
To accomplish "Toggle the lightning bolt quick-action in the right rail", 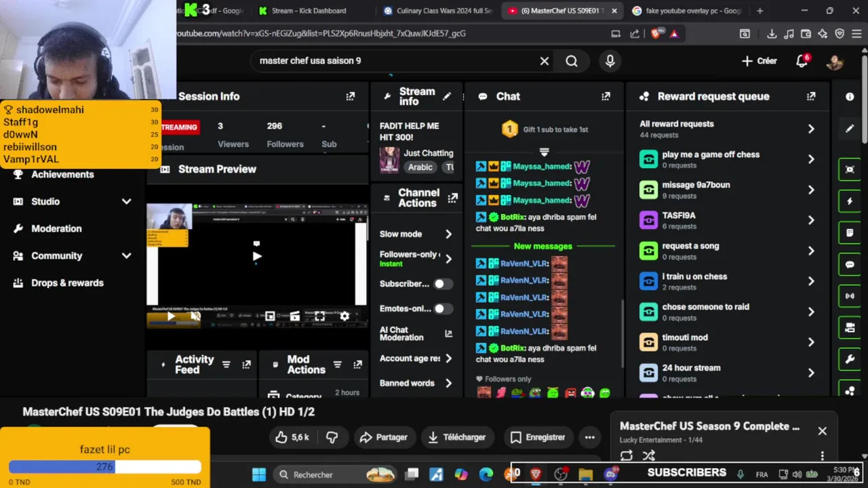I will 850,201.
